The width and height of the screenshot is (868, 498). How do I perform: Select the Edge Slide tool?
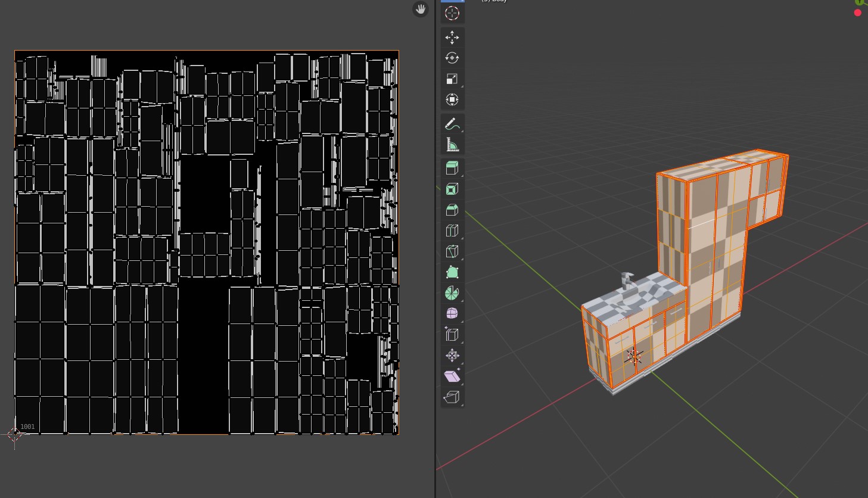[452, 335]
